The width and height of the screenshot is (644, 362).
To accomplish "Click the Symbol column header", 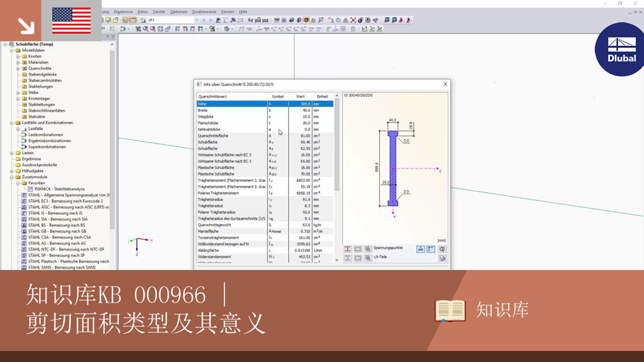I will [x=278, y=96].
